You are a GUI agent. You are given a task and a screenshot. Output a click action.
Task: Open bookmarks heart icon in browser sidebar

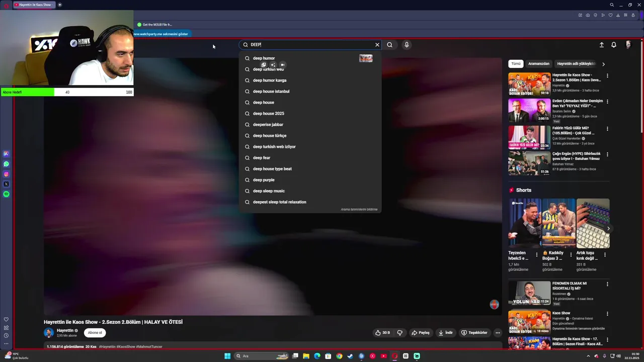[6, 319]
